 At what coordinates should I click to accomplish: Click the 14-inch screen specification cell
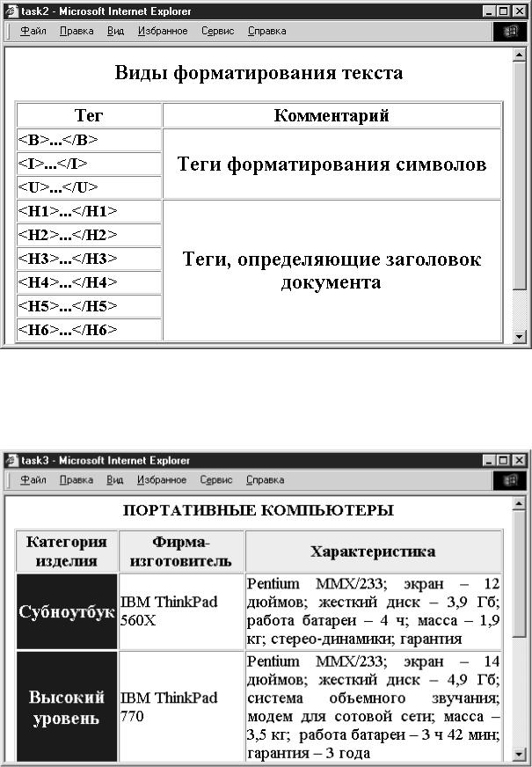pyautogui.click(x=374, y=707)
